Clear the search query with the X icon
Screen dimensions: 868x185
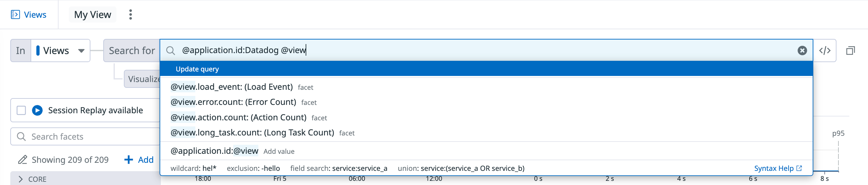(x=802, y=51)
